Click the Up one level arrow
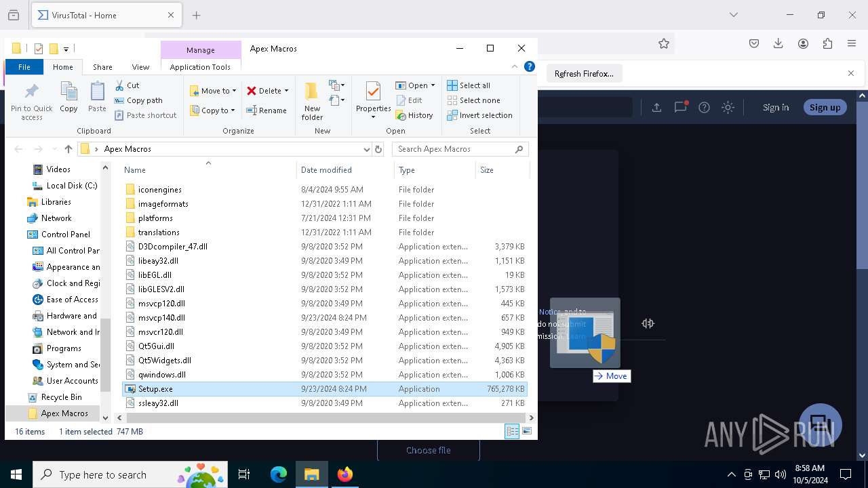The image size is (868, 488). [x=68, y=149]
